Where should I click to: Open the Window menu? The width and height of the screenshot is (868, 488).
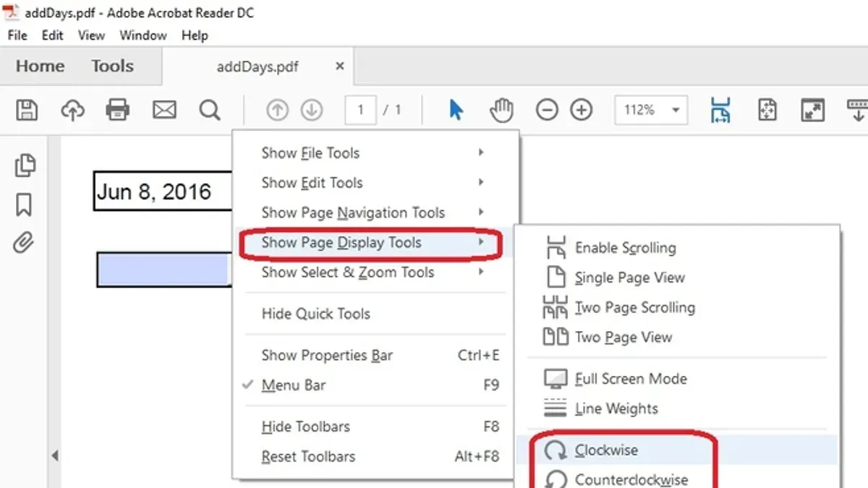tap(143, 35)
